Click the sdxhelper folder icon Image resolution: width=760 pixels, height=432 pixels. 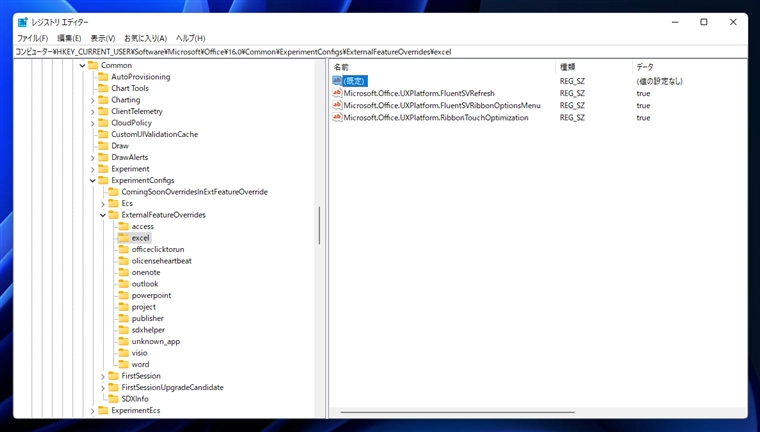(124, 330)
